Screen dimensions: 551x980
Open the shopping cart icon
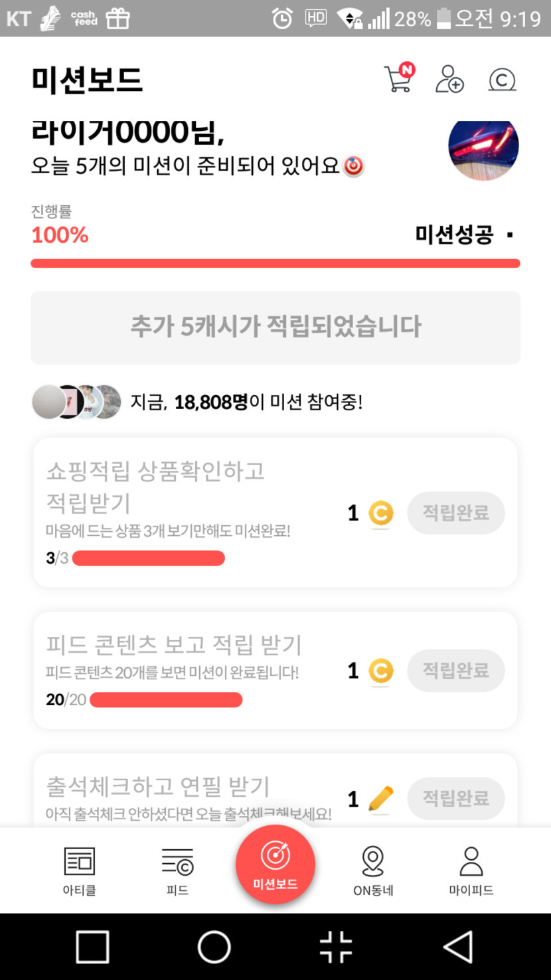click(x=398, y=79)
